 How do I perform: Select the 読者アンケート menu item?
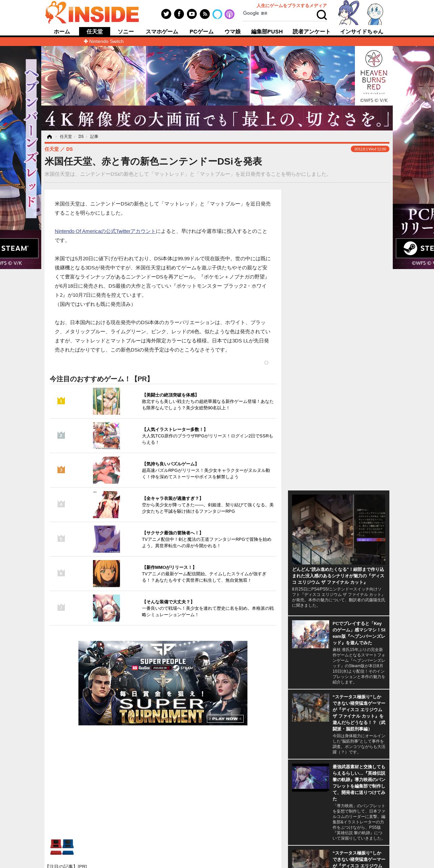tap(311, 31)
